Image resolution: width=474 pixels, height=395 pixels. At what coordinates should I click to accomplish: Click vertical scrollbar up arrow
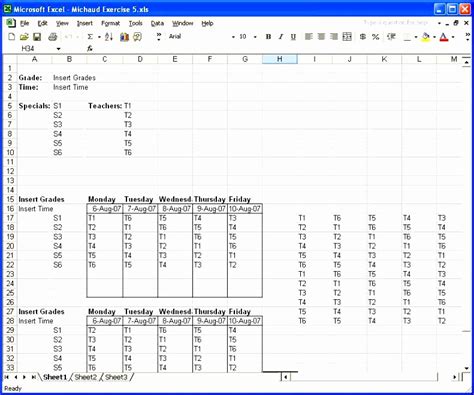(x=466, y=62)
